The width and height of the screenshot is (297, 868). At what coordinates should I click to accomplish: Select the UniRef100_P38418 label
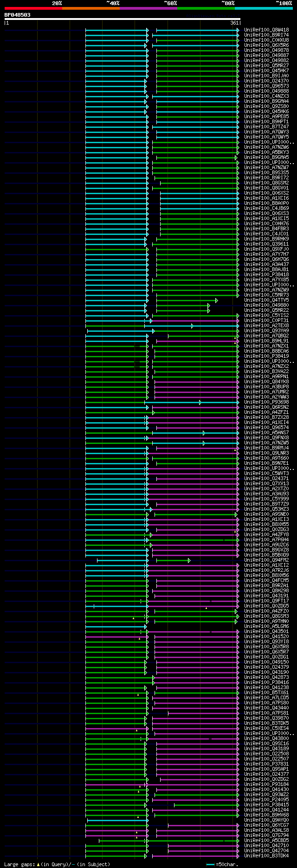pos(266,275)
